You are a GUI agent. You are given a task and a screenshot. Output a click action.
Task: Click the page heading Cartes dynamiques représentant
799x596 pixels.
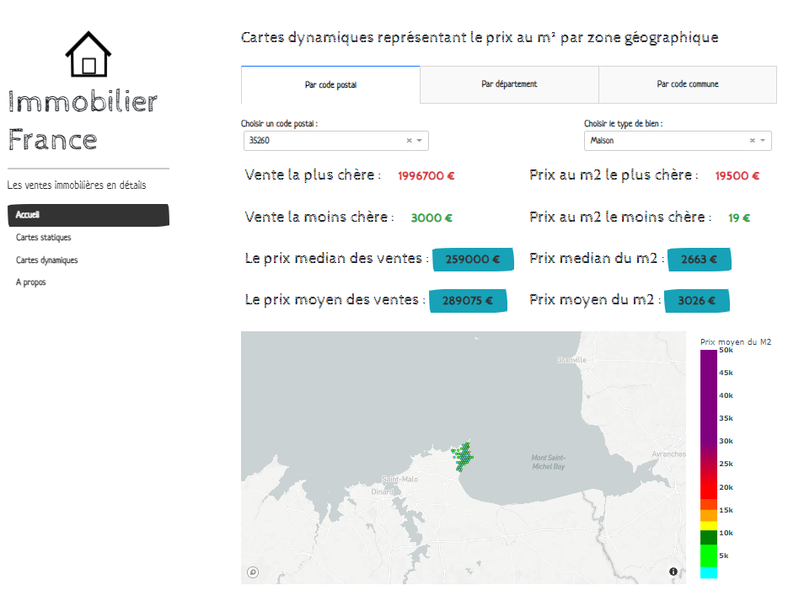tap(480, 38)
